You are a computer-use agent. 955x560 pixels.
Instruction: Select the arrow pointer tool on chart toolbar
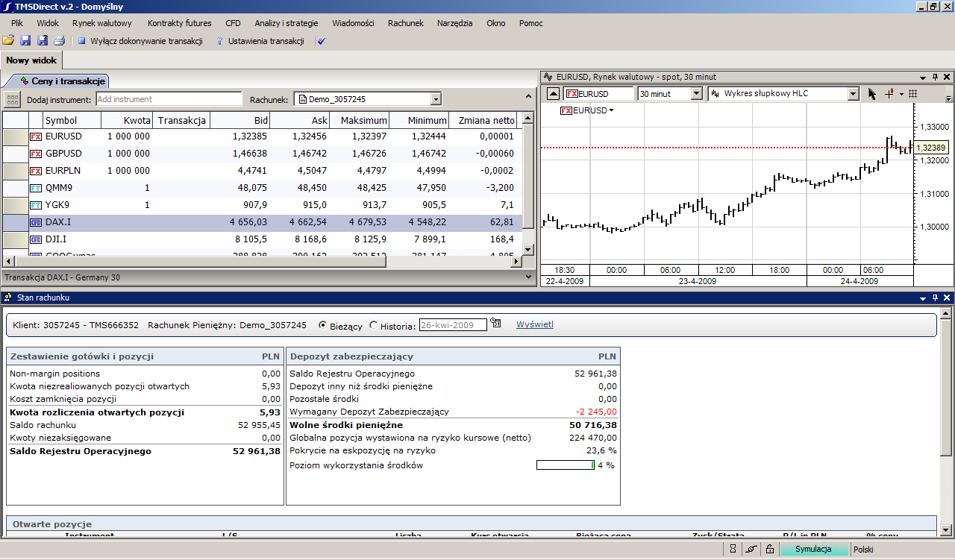coord(871,94)
